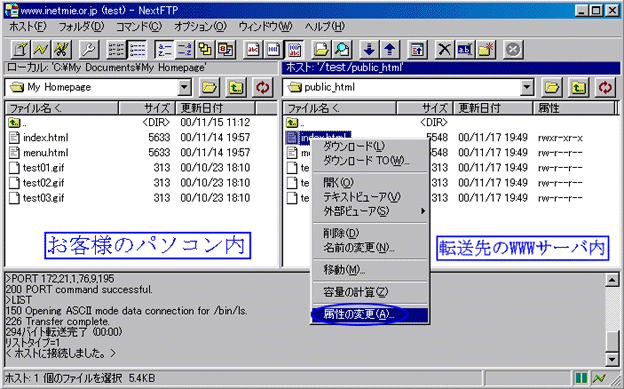Open the host list connect icon

click(x=20, y=50)
